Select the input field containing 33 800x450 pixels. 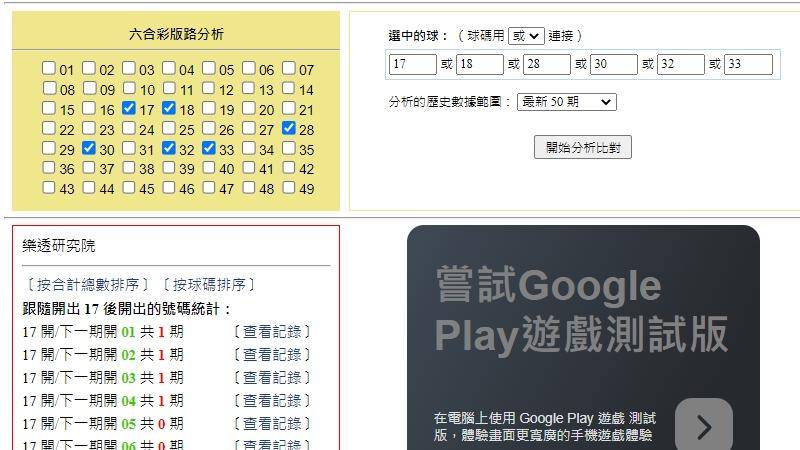point(748,65)
